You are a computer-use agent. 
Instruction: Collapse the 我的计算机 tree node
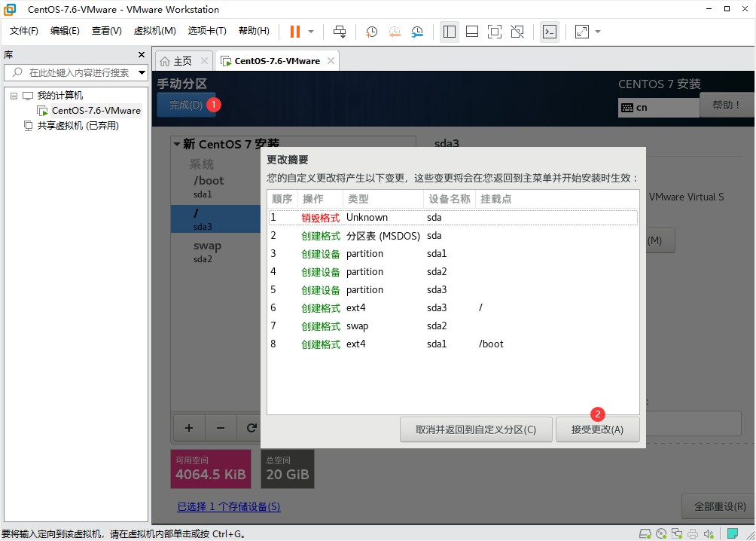(x=14, y=96)
